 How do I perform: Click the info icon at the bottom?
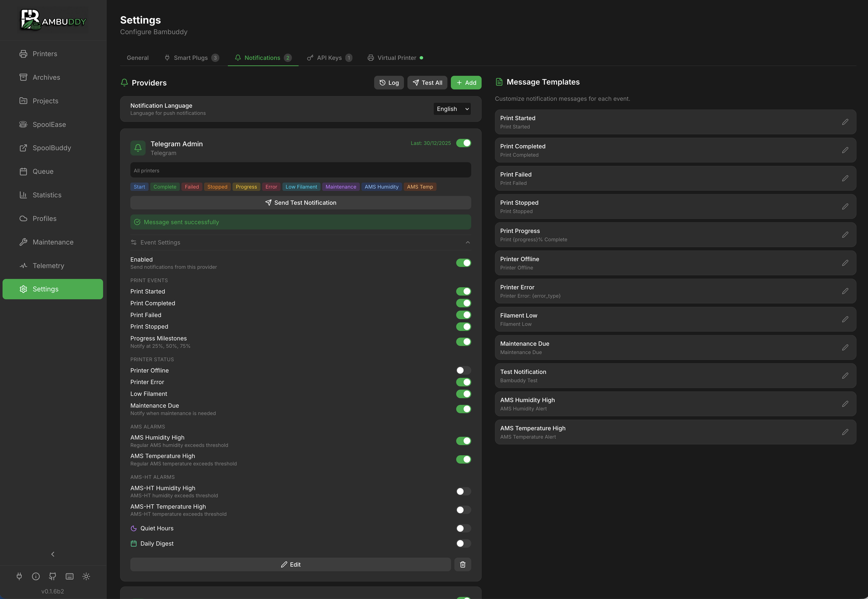36,576
